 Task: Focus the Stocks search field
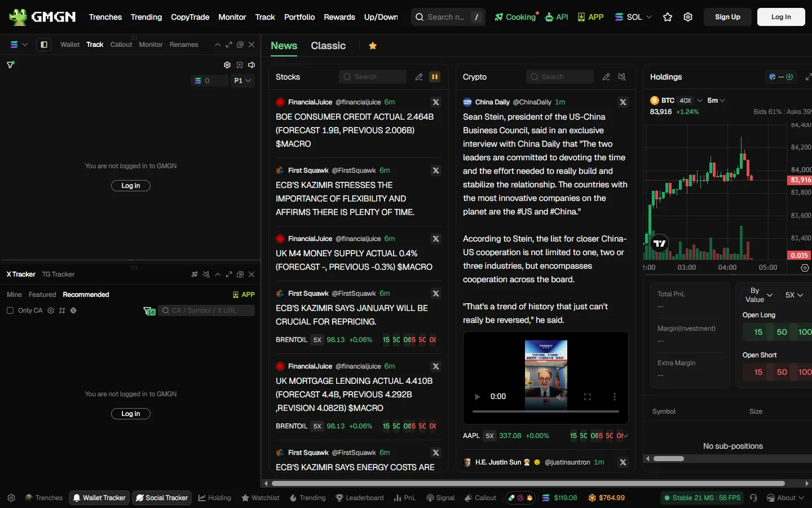(x=373, y=77)
